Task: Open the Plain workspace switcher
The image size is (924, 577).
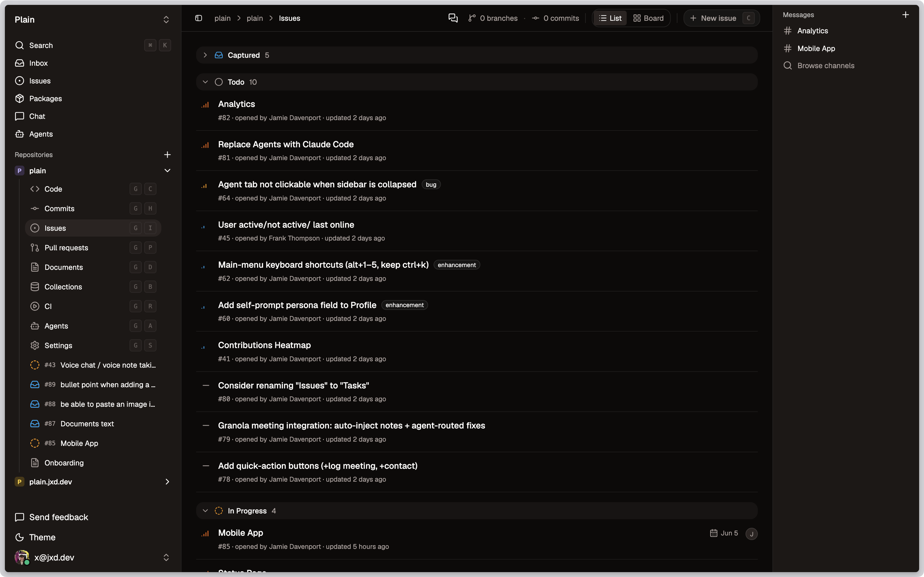Action: pos(93,20)
